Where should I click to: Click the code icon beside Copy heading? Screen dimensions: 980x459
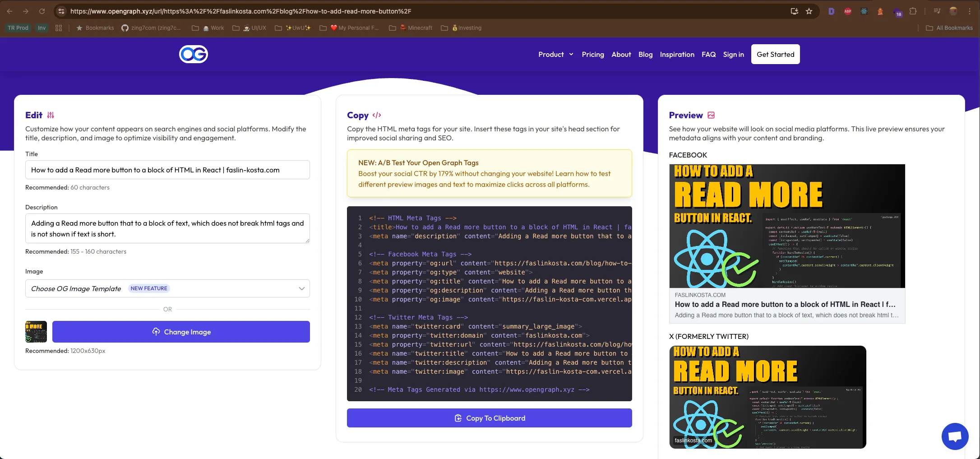pyautogui.click(x=377, y=115)
